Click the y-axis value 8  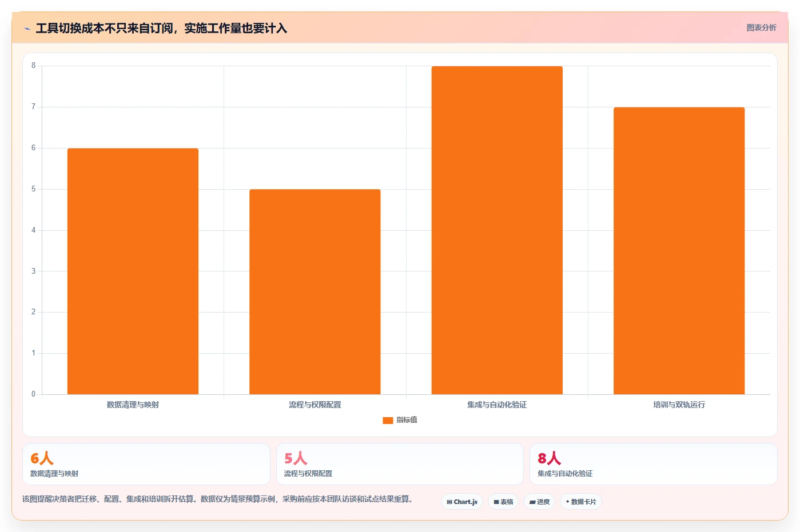coord(33,66)
